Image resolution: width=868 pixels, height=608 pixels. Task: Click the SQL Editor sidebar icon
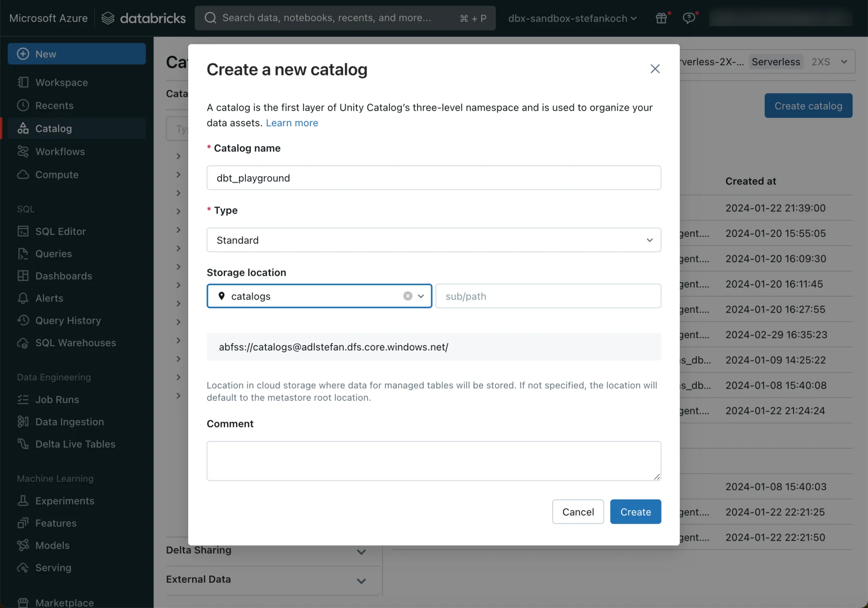click(23, 231)
